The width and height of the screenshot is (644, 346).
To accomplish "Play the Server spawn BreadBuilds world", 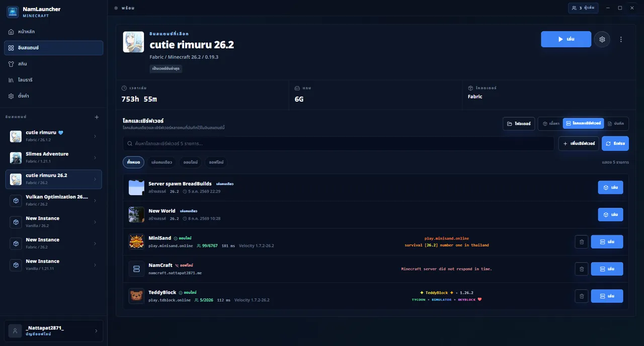I will (610, 188).
